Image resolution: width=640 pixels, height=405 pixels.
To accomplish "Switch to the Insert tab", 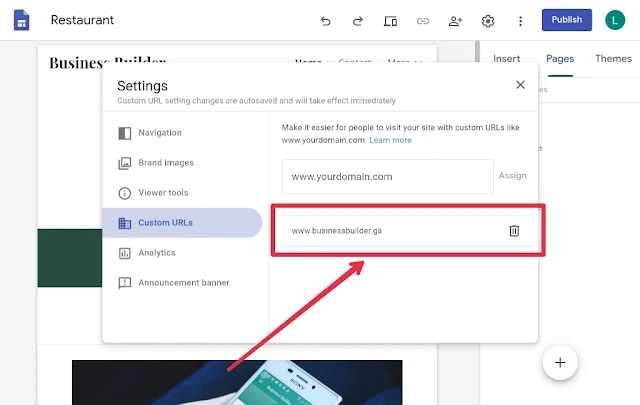I will coord(507,59).
